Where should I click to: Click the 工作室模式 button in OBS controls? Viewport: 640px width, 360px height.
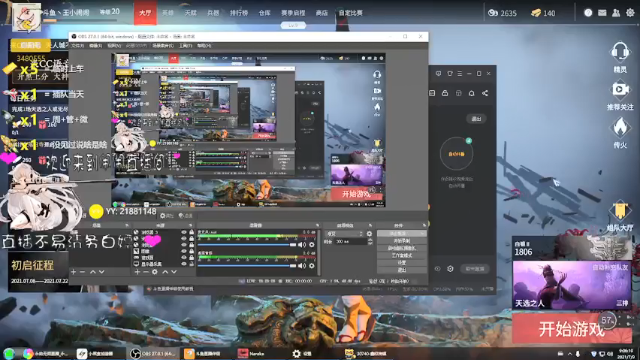(x=402, y=256)
